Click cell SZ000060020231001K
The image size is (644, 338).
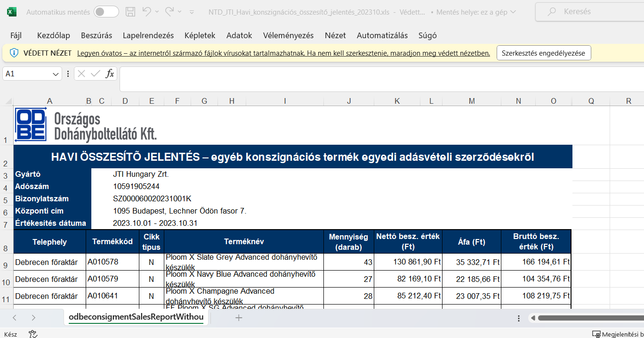click(x=152, y=199)
